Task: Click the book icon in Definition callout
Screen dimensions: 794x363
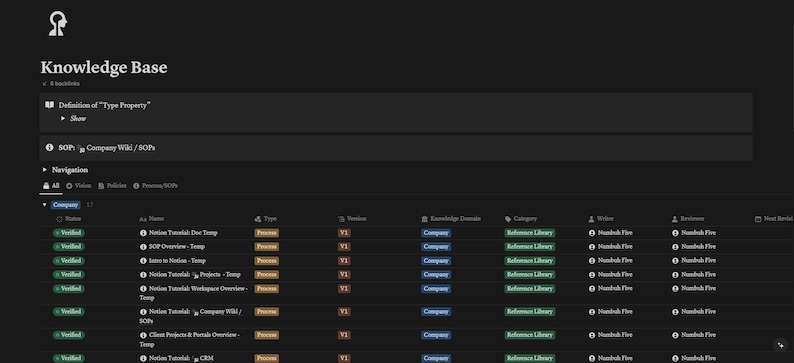Action: (x=49, y=105)
